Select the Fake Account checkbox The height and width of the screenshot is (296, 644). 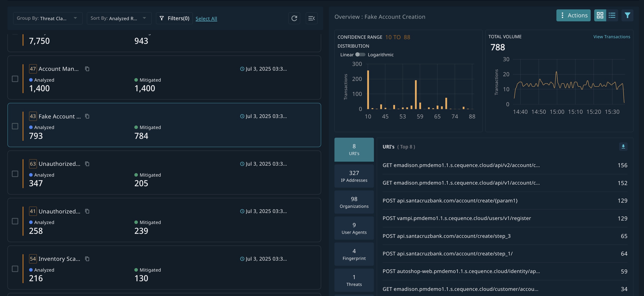(15, 126)
